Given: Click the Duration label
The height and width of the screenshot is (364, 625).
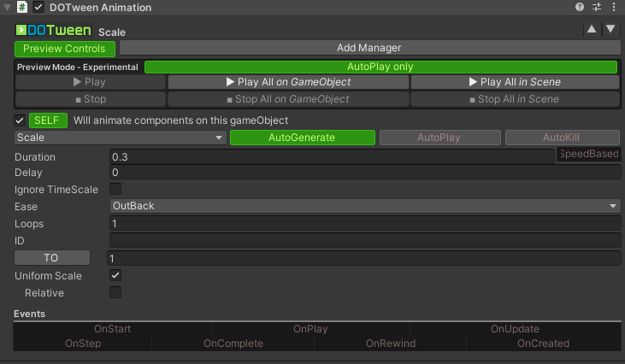Looking at the screenshot, I should (x=35, y=157).
